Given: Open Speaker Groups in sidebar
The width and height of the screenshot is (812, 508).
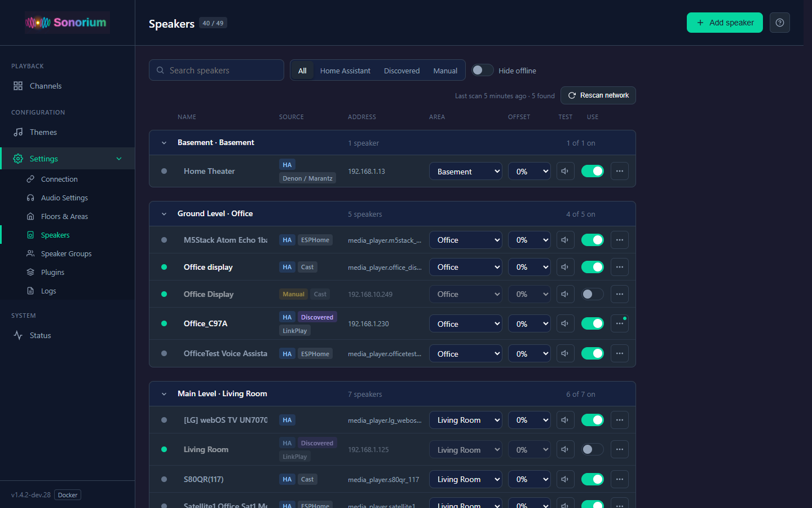Looking at the screenshot, I should pos(66,253).
